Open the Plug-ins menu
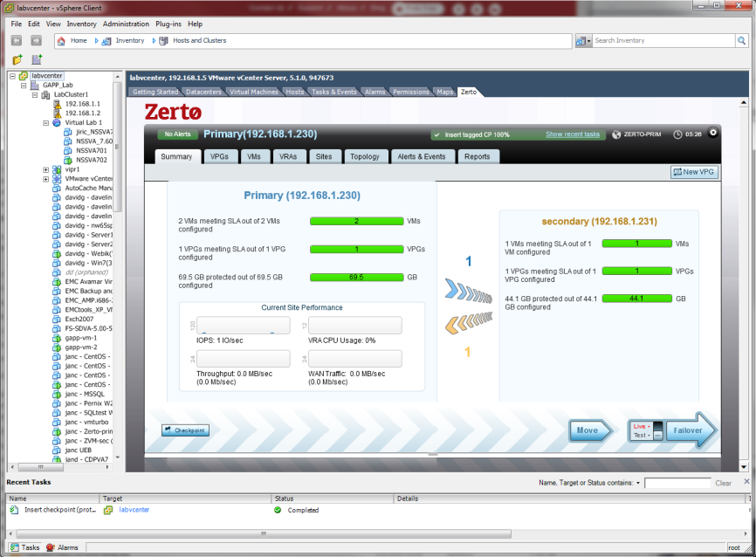The height and width of the screenshot is (557, 756). tap(168, 24)
